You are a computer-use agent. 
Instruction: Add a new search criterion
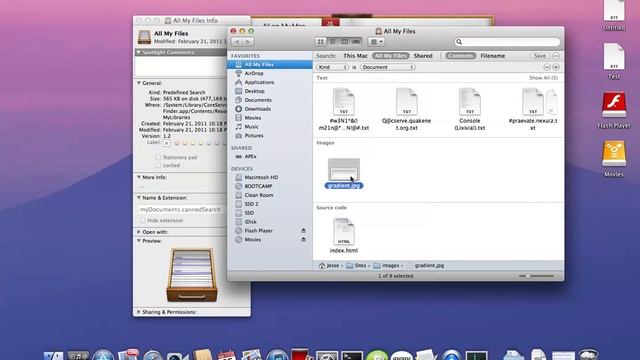point(556,67)
